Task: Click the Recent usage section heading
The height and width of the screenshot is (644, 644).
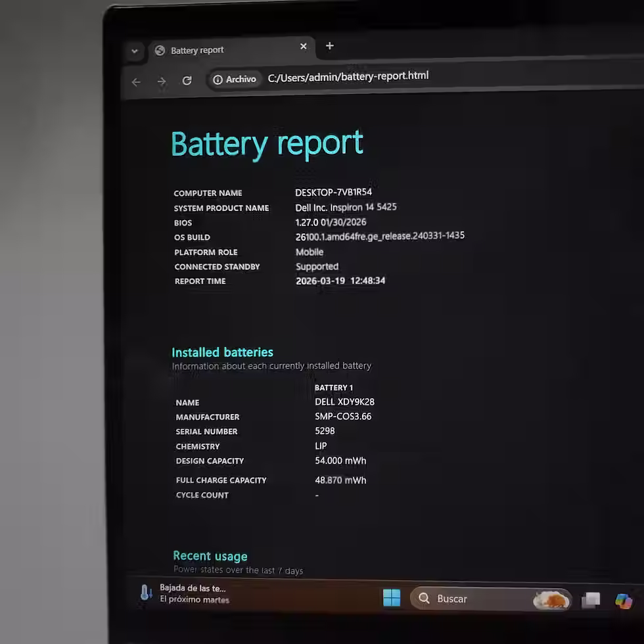Action: point(210,556)
